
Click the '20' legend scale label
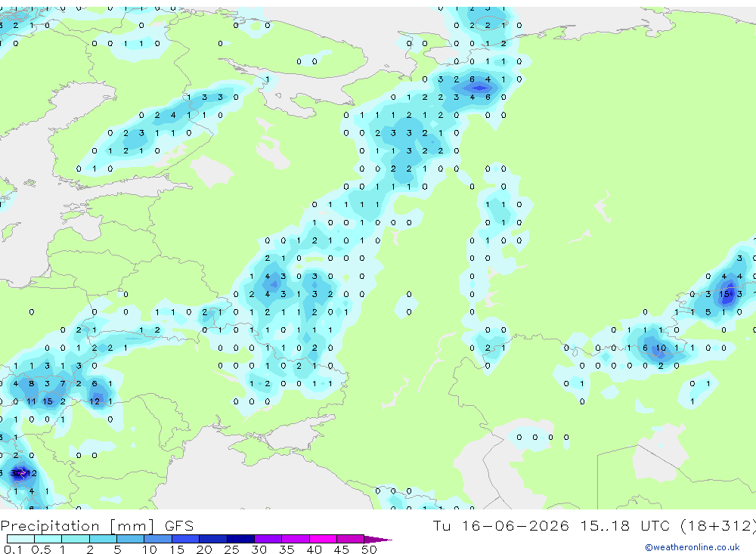204,549
